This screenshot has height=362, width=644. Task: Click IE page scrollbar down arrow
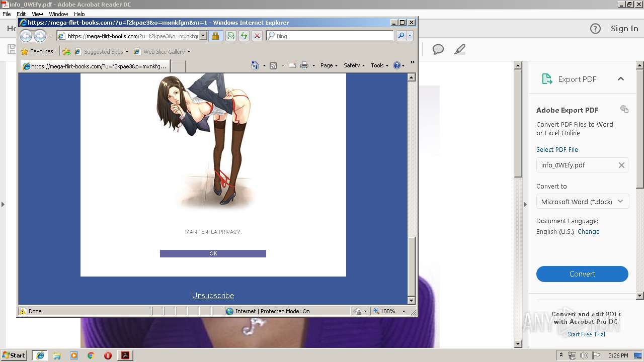[412, 300]
